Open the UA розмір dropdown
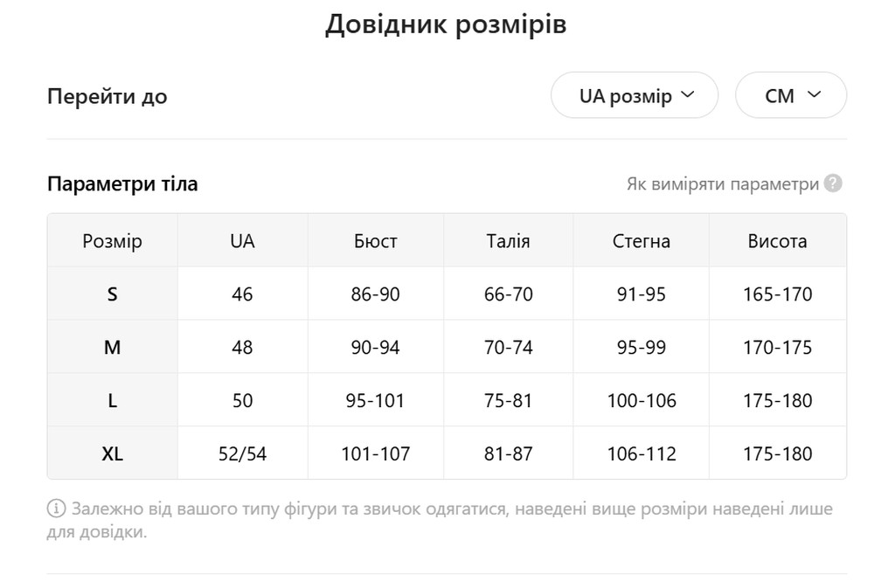The width and height of the screenshot is (895, 588). pos(635,95)
